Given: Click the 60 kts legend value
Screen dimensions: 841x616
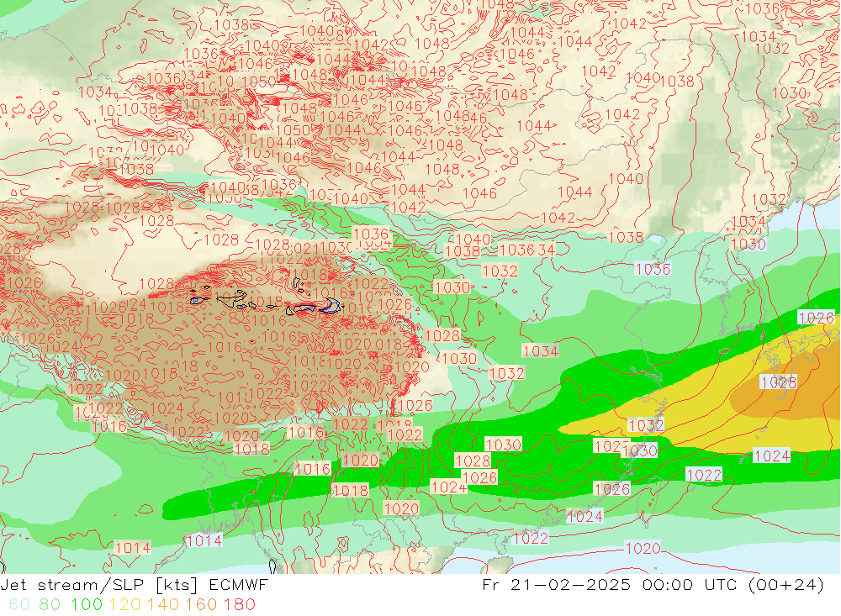Looking at the screenshot, I should click(19, 604).
